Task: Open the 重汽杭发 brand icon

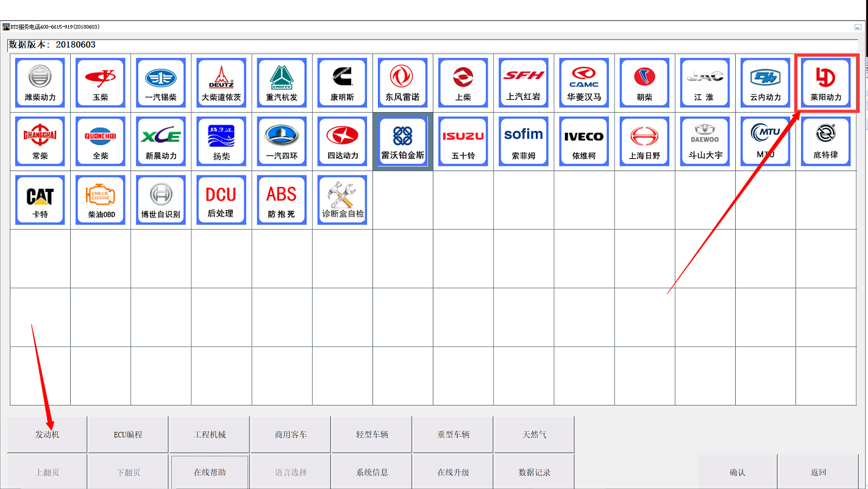Action: click(x=282, y=83)
